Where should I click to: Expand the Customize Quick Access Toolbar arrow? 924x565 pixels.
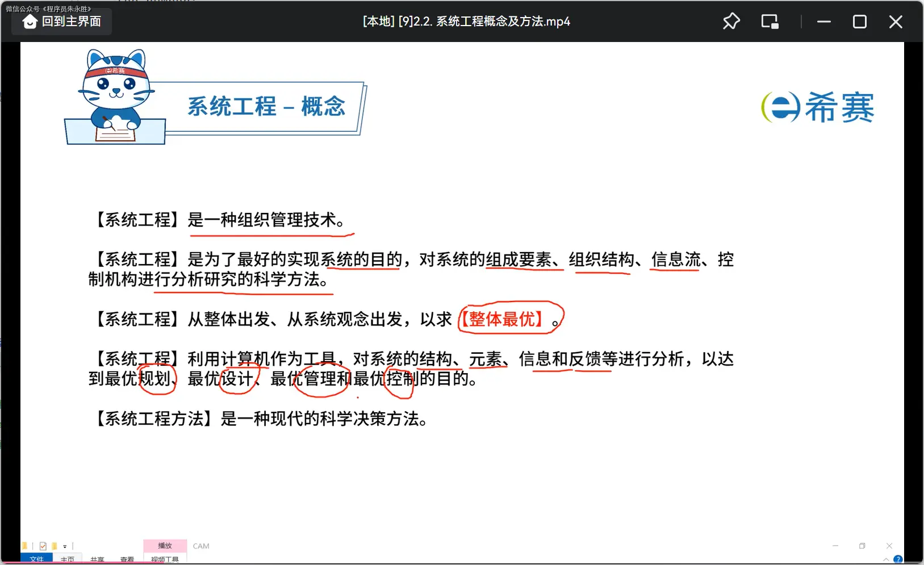[x=65, y=546]
